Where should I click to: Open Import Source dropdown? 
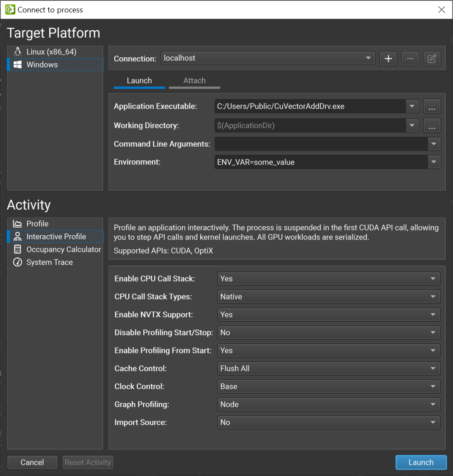pos(329,422)
